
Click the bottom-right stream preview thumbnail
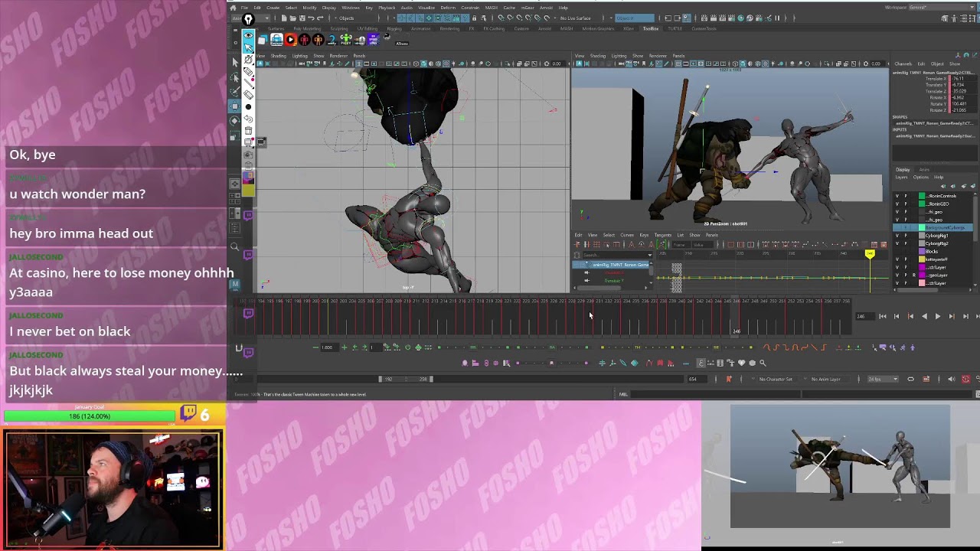coord(840,466)
